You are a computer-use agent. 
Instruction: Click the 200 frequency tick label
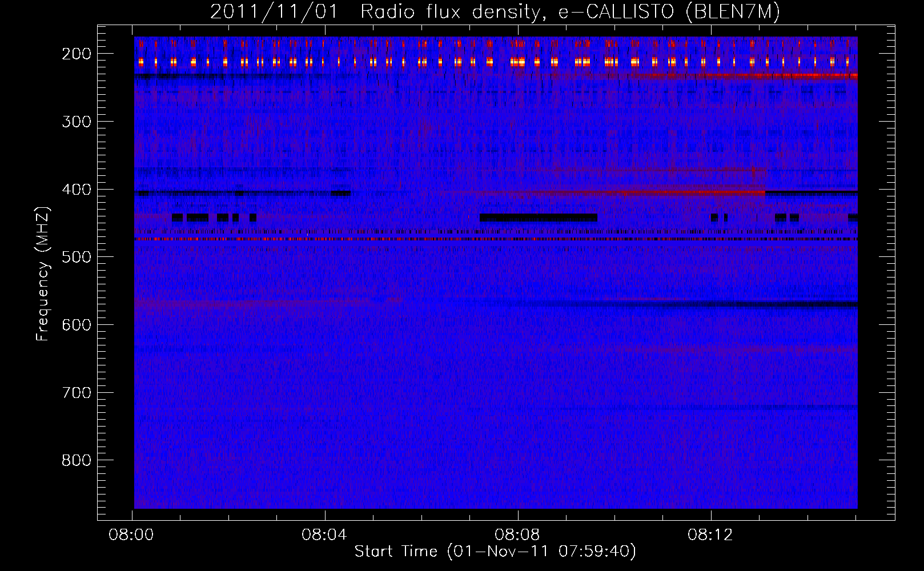(77, 54)
